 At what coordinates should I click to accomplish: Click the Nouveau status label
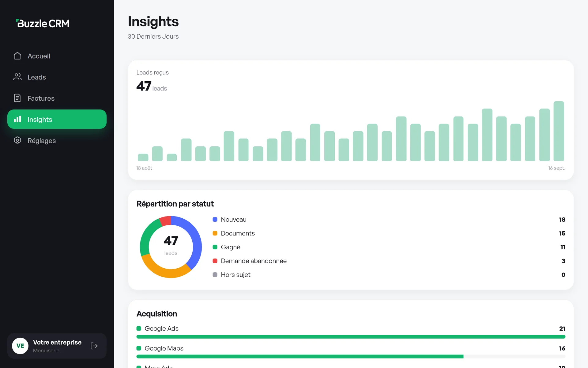(x=234, y=220)
